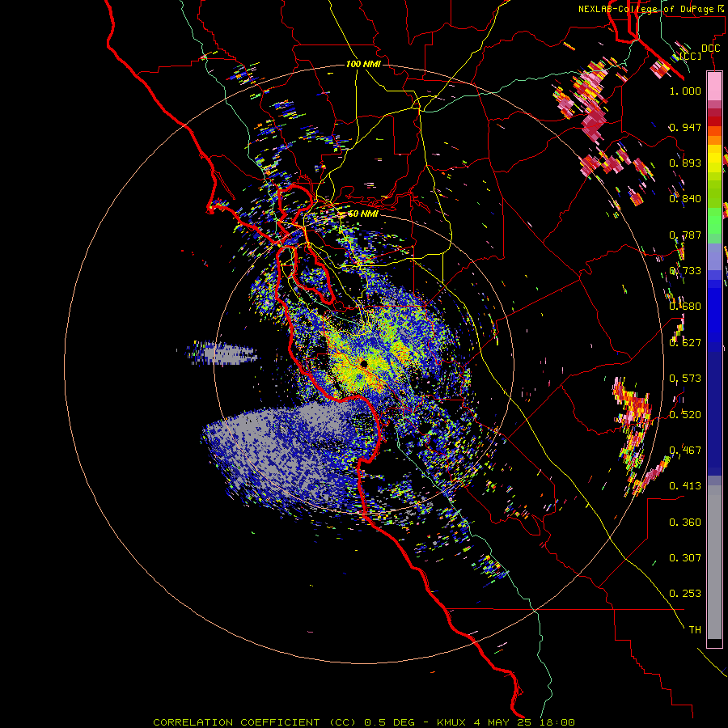Click the [CC] units label

click(690, 57)
